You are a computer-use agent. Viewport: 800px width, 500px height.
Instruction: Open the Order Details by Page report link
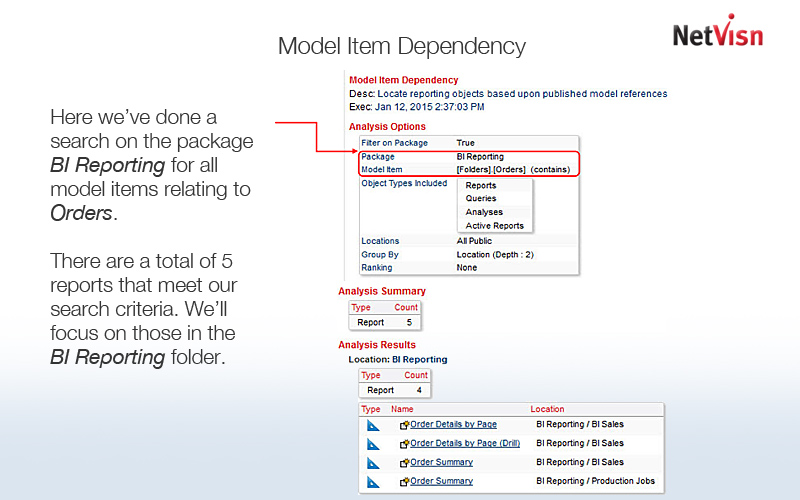(x=453, y=425)
